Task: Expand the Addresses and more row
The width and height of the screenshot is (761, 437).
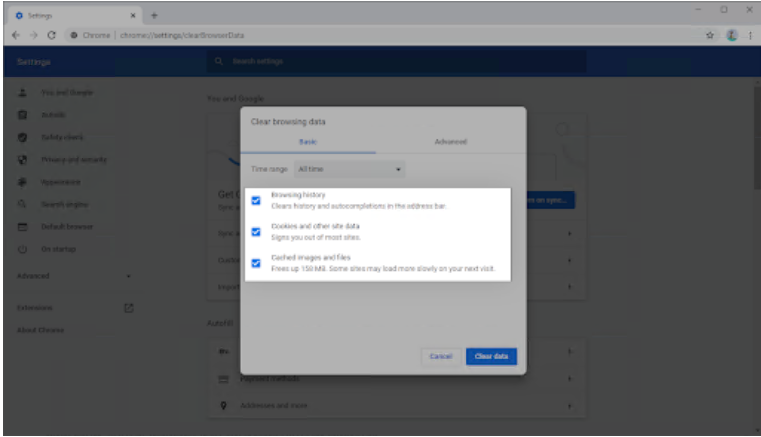Action: pos(568,406)
